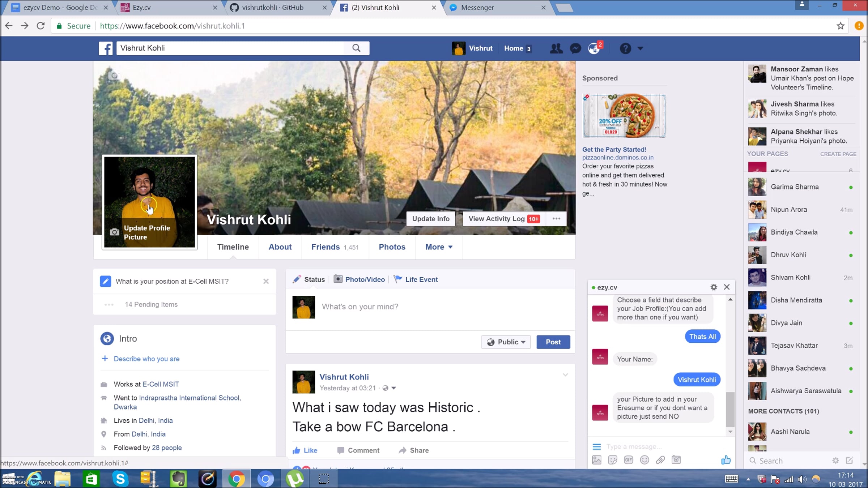Open the E-Cell MSIT link
868x488 pixels.
point(161,384)
